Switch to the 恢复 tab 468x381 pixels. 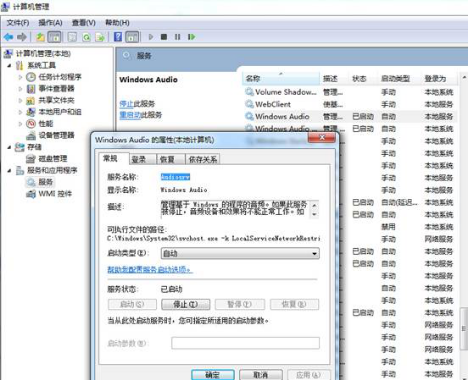pos(167,159)
